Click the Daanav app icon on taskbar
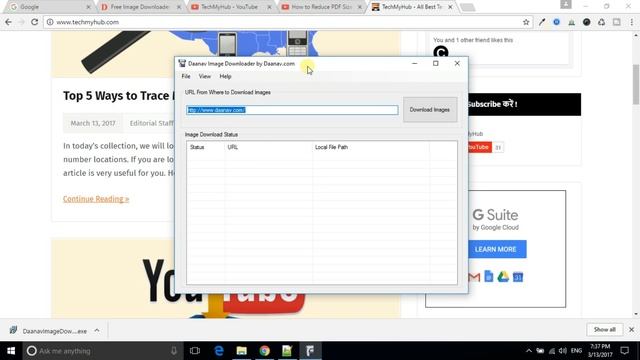 click(310, 351)
